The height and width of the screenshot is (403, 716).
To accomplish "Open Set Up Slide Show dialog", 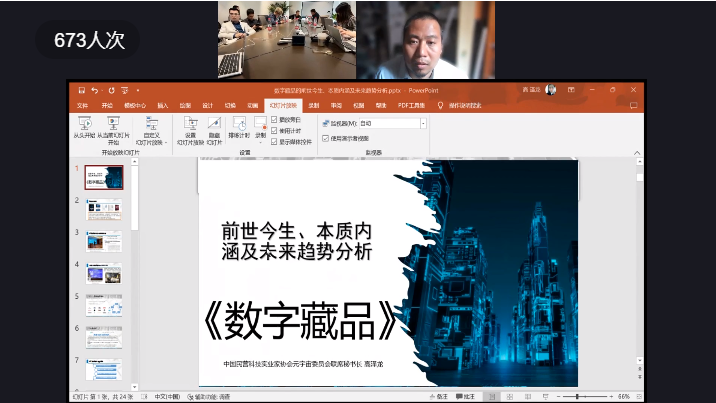I will [190, 131].
